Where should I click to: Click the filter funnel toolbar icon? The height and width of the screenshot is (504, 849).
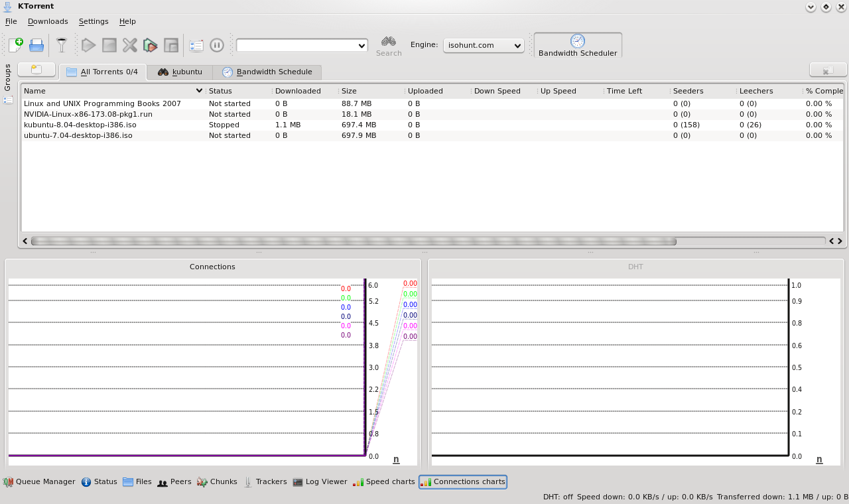click(62, 45)
